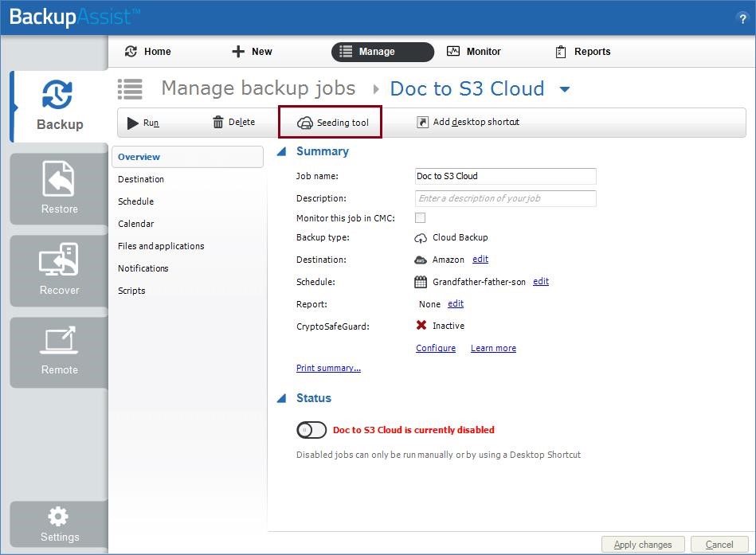The image size is (756, 555).
Task: Collapse the Summary section
Action: click(281, 151)
